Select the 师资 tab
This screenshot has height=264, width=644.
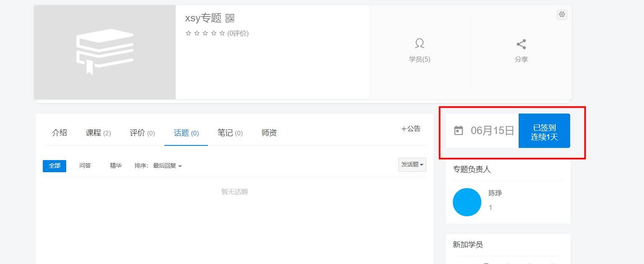point(269,133)
